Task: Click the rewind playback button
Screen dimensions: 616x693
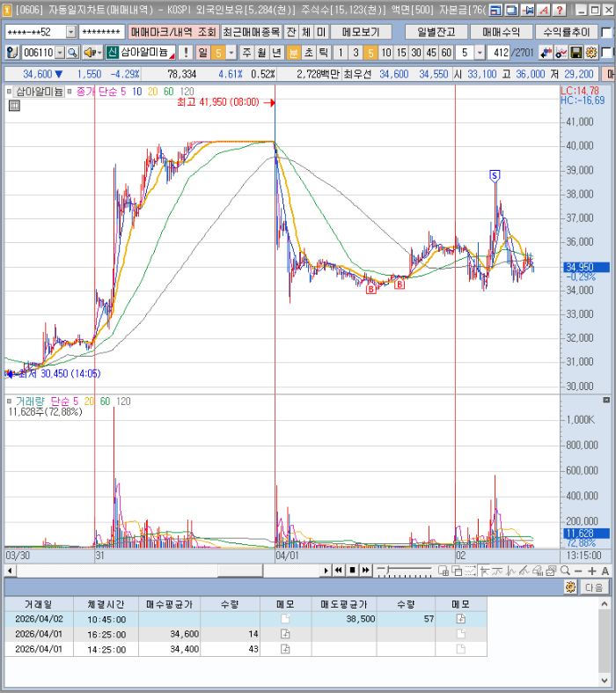Action: point(338,570)
